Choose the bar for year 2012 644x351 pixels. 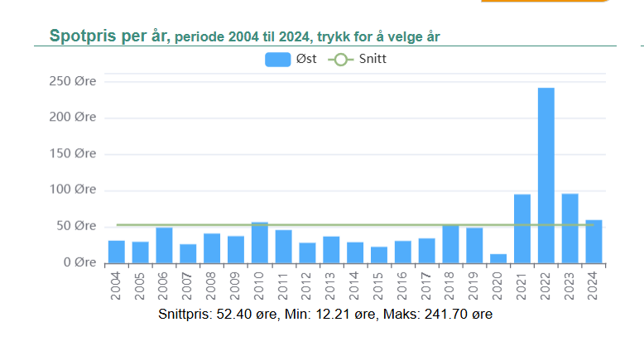(x=307, y=253)
